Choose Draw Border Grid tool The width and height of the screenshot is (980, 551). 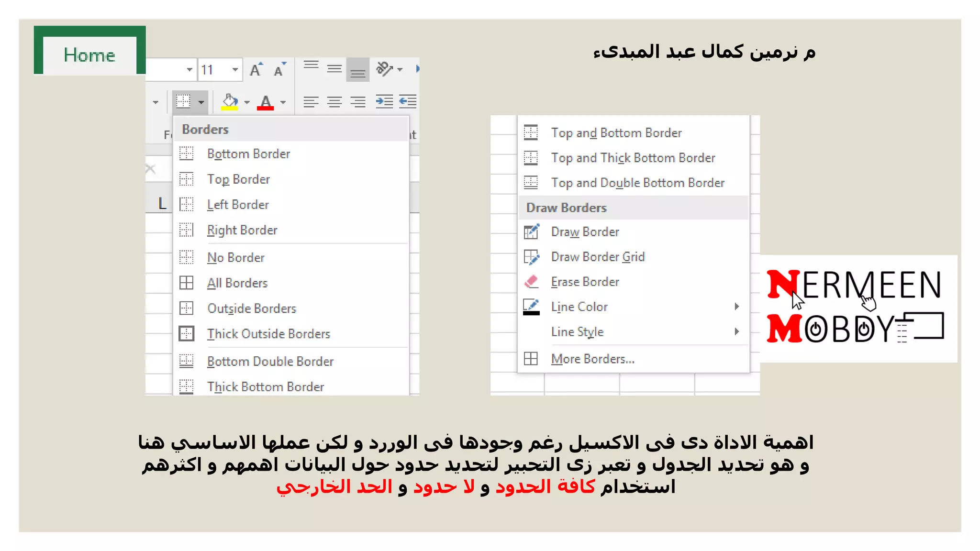click(x=634, y=256)
